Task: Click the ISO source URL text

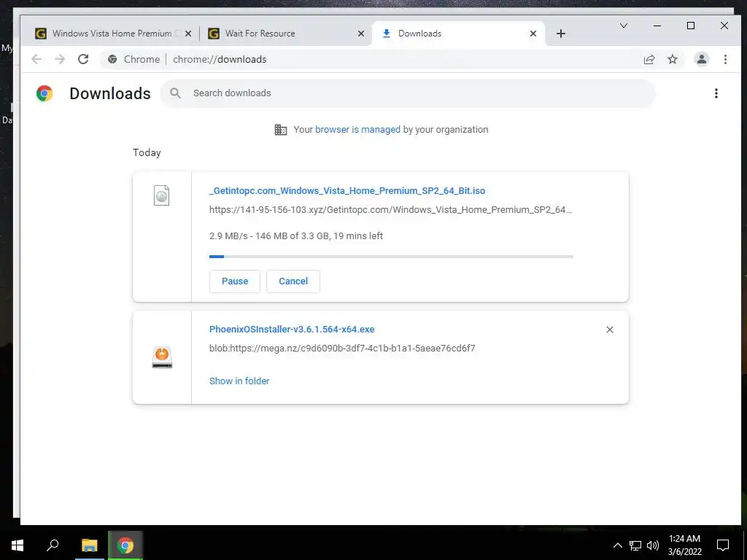Action: click(390, 210)
